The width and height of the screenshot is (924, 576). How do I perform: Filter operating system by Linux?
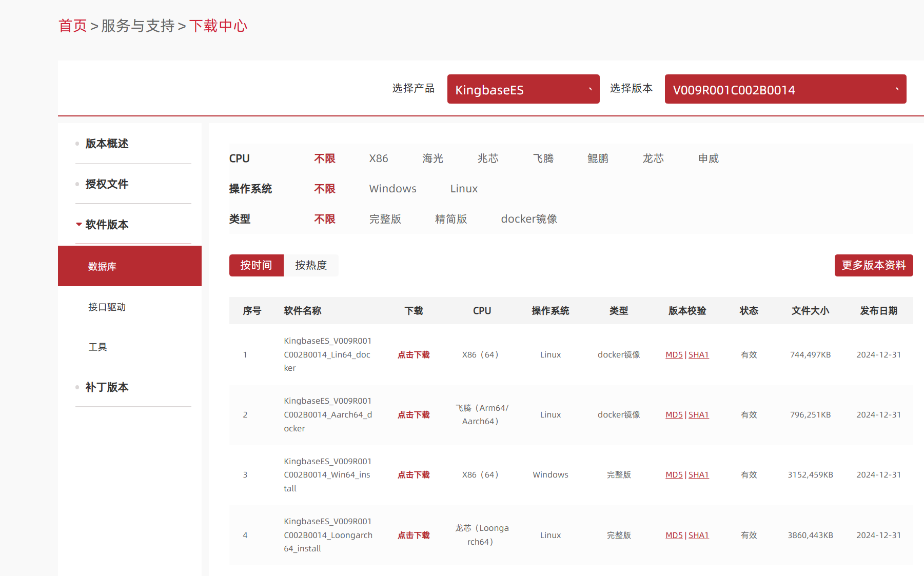click(x=464, y=189)
